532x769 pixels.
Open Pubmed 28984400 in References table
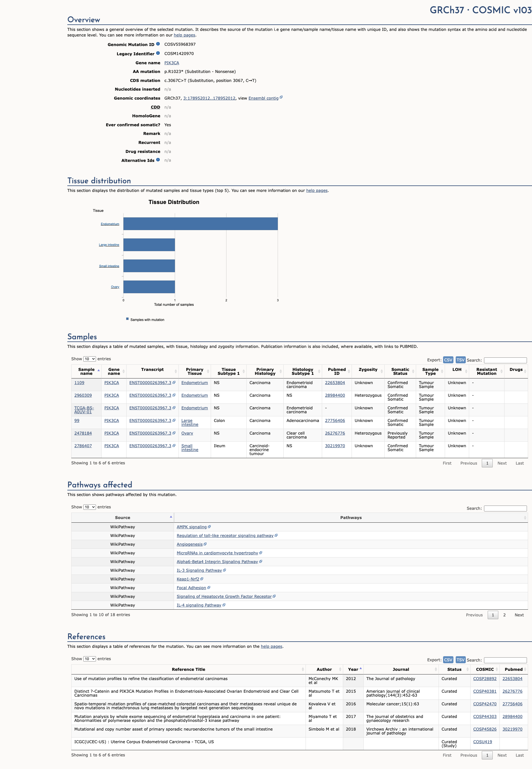512,717
